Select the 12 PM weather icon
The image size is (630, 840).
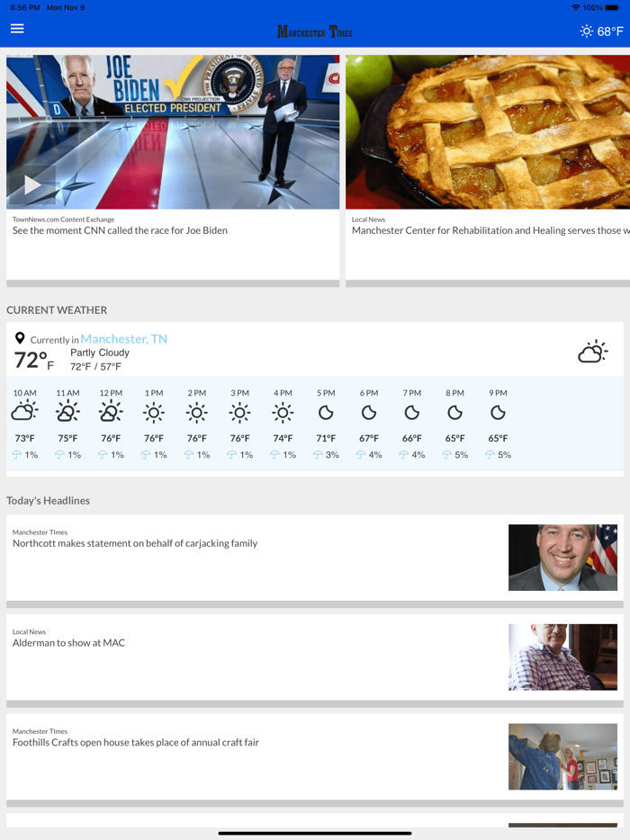point(111,412)
